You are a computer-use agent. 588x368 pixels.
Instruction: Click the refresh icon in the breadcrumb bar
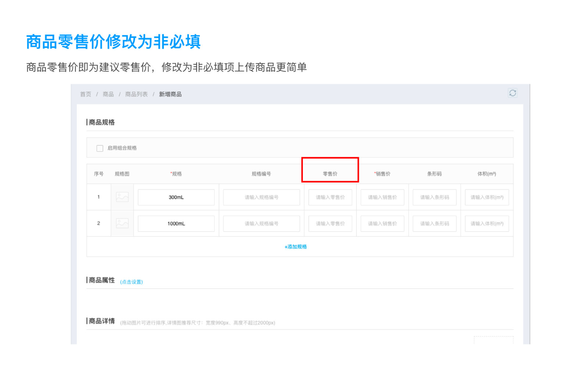coord(512,93)
